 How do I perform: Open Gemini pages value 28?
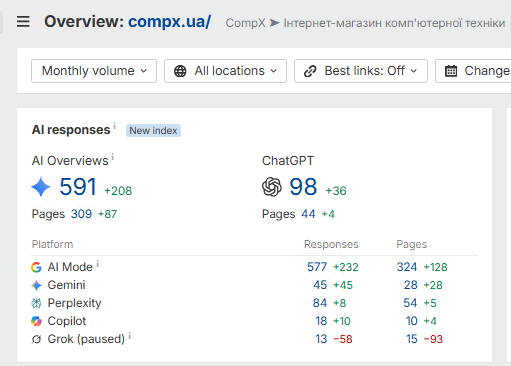[410, 285]
